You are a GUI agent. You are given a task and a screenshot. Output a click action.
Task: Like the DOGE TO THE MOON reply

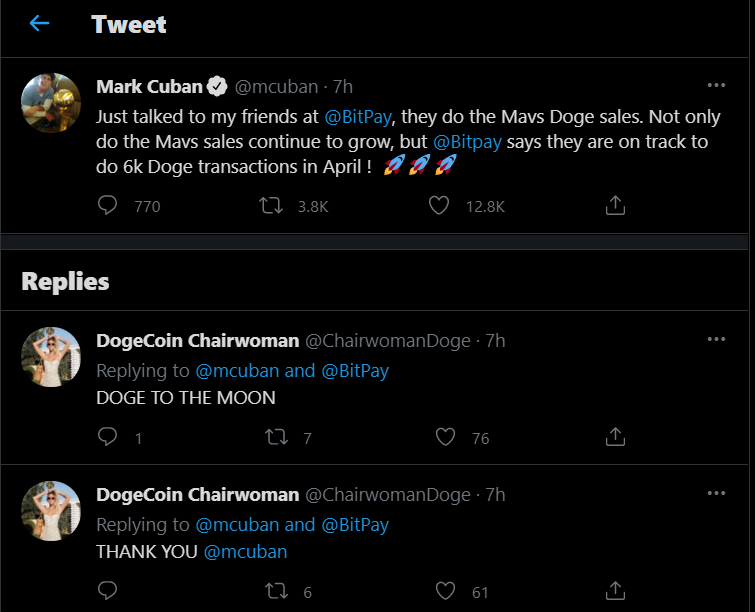446,437
